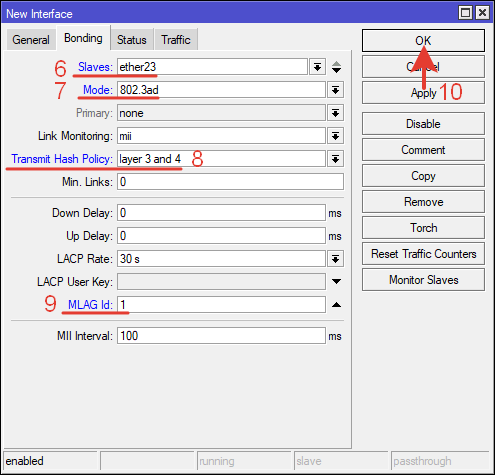Click the Apply button
Viewport: 495px width, 475px height.
click(x=423, y=93)
